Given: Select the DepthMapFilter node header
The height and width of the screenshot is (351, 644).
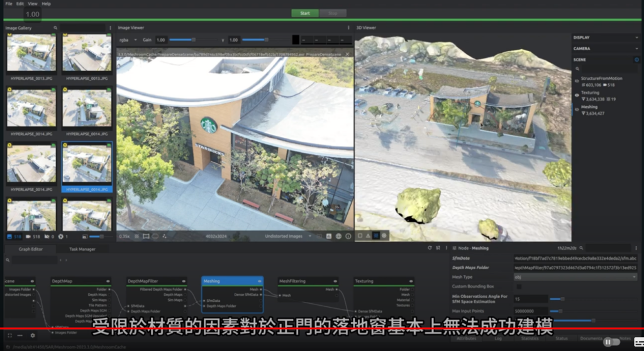Looking at the screenshot, I should pos(156,281).
